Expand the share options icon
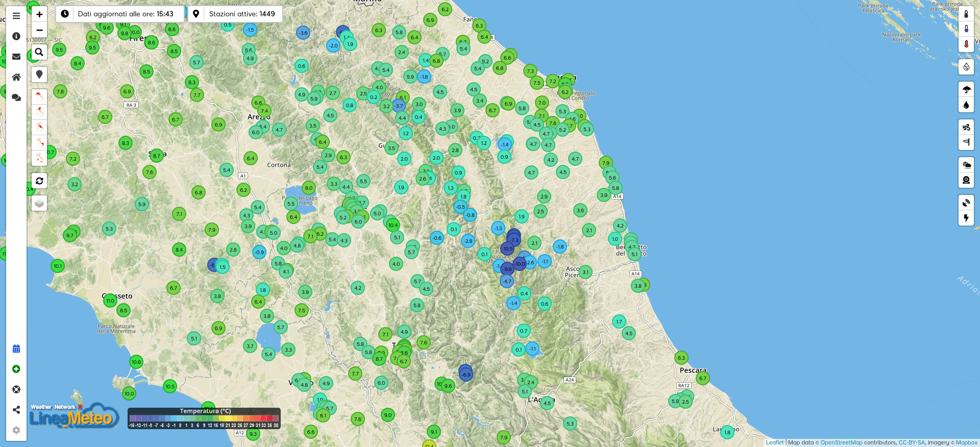980x447 pixels. click(16, 410)
